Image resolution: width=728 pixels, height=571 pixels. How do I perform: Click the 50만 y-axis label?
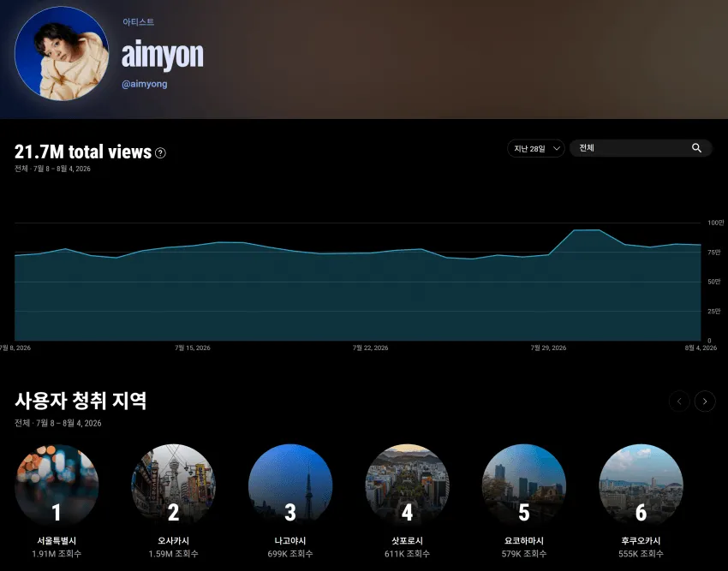(714, 282)
